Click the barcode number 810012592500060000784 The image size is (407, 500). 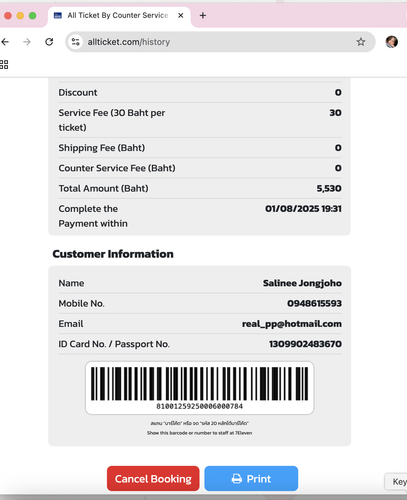point(199,406)
